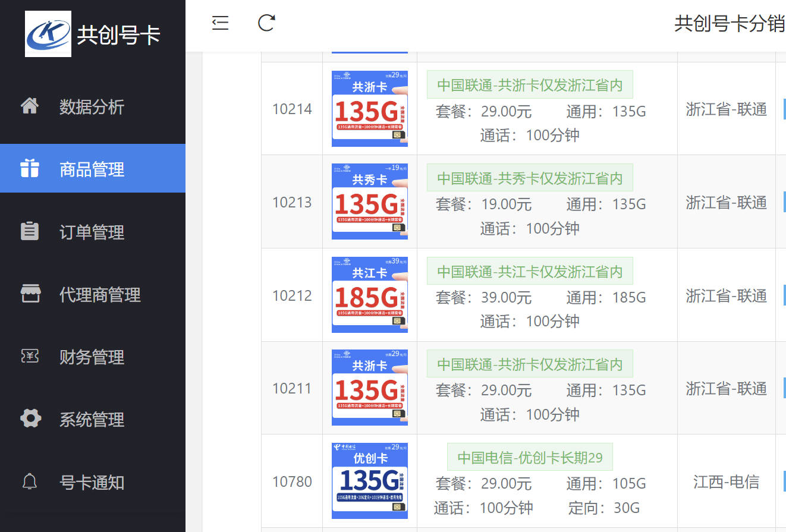
Task: Refresh the page with the reload icon
Action: [x=266, y=23]
